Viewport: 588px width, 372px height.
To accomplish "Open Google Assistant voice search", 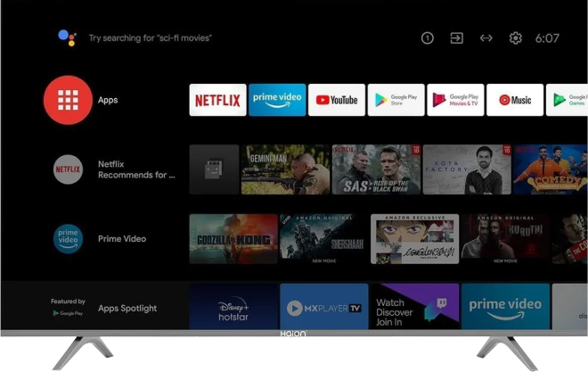I will [68, 37].
